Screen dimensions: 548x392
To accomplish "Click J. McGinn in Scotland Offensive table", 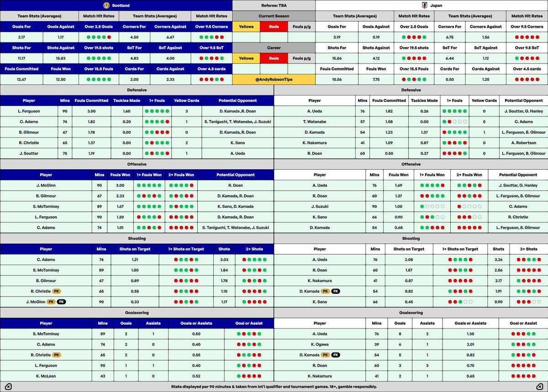I will (x=46, y=185).
